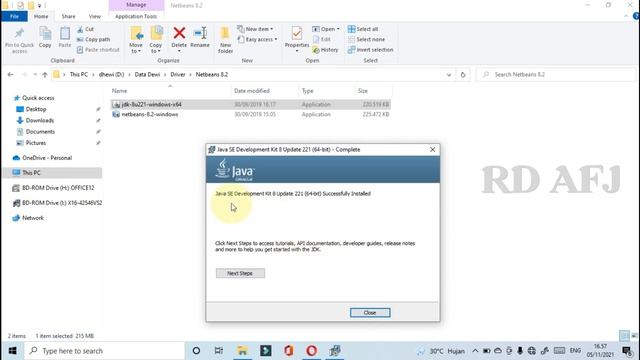
Task: Go back with the Back arrow
Action: tap(11, 75)
